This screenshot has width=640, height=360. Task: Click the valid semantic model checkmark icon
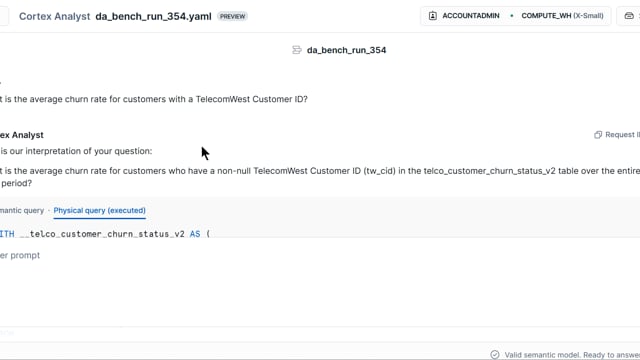(495, 355)
